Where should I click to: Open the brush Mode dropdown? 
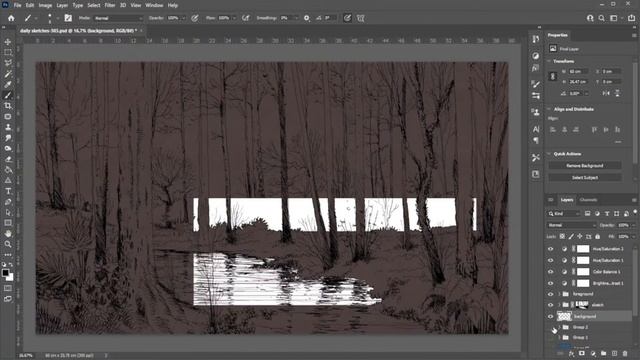coord(118,18)
